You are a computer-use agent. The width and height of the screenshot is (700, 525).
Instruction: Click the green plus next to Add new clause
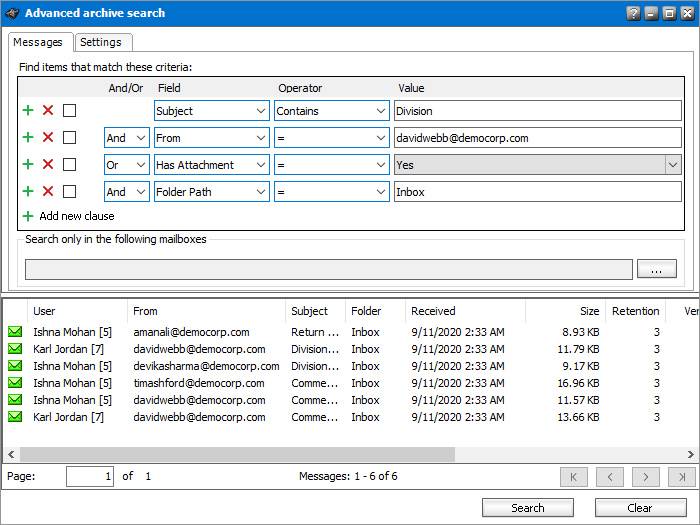point(28,216)
